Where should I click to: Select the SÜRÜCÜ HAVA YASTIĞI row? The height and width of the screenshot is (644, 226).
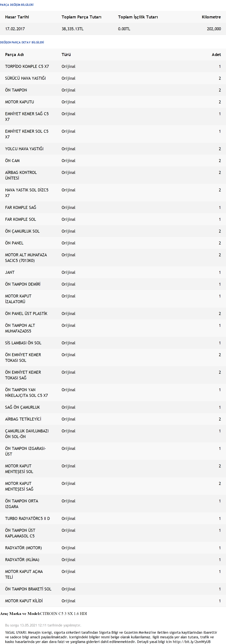[x=113, y=78]
